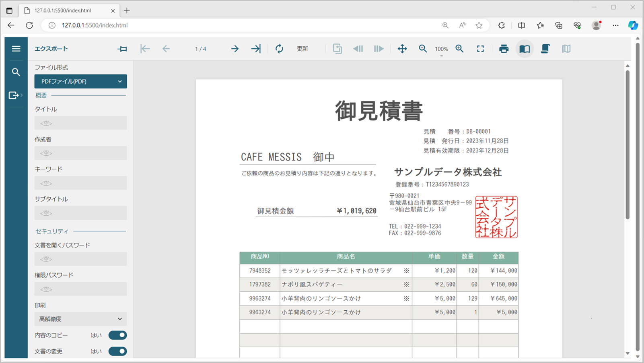Open the hamburger menu in the sidebar

16,49
